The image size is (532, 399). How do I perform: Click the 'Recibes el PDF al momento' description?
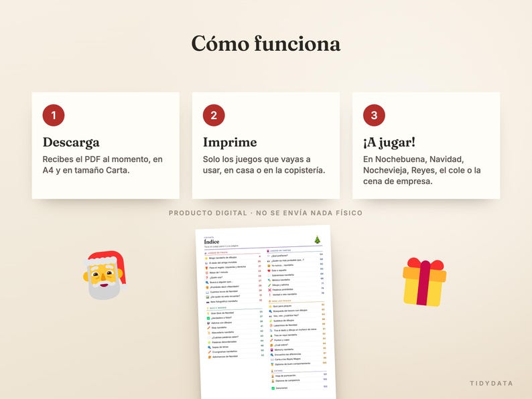pyautogui.click(x=103, y=165)
